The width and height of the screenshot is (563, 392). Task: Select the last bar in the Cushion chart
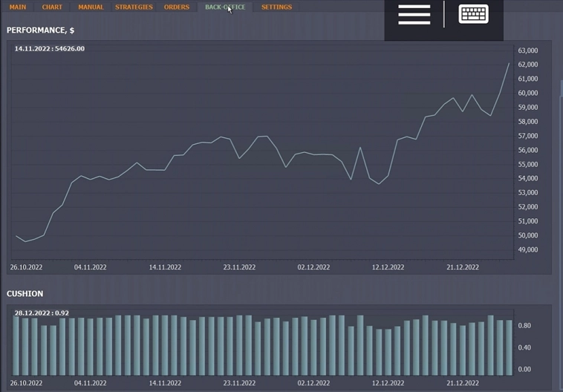(509, 347)
